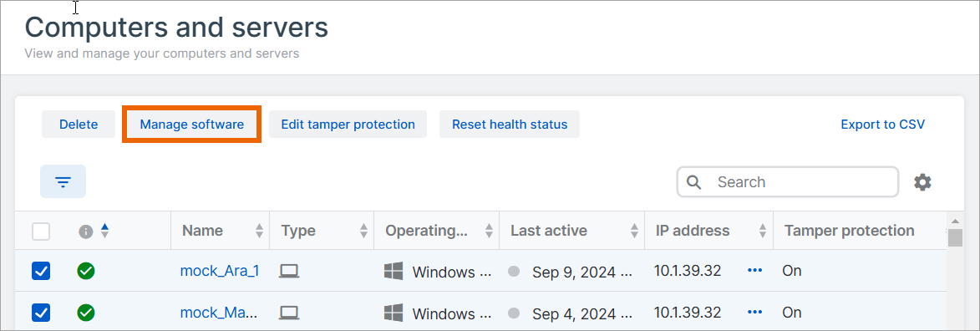The width and height of the screenshot is (980, 331).
Task: Click Export to CSV link
Action: [882, 125]
